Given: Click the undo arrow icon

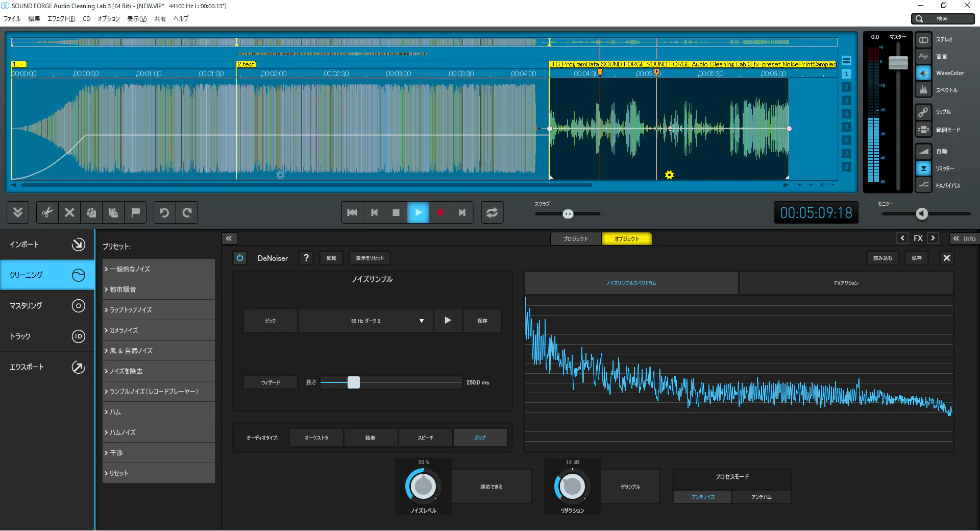Looking at the screenshot, I should click(164, 212).
